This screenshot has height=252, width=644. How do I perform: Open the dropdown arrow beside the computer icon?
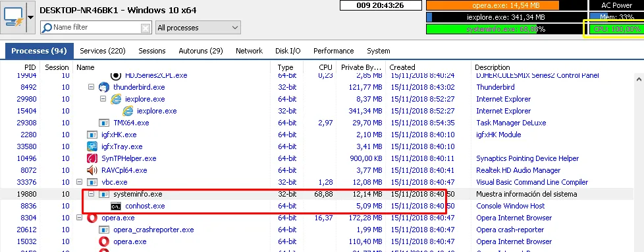[x=31, y=18]
